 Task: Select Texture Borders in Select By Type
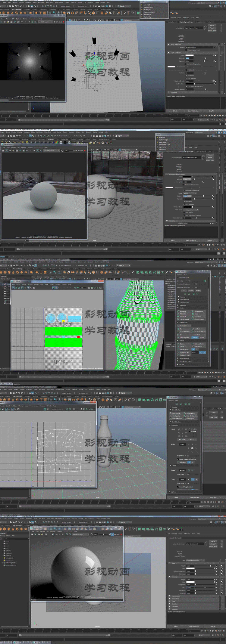point(176,419)
